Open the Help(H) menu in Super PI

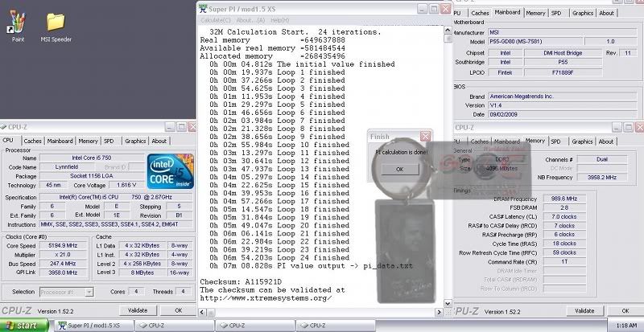(279, 20)
